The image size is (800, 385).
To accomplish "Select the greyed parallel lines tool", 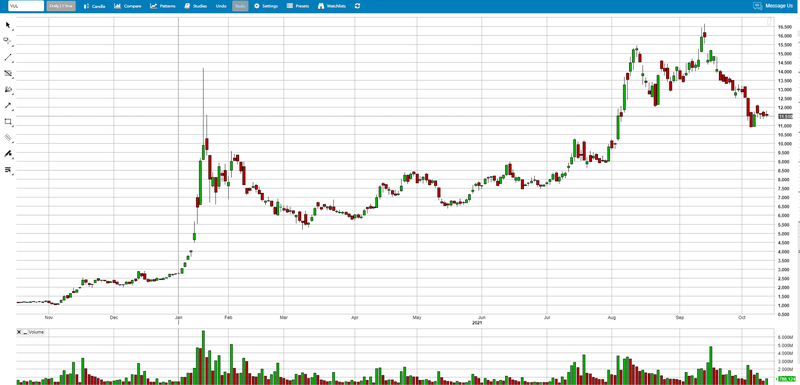I will [x=8, y=138].
